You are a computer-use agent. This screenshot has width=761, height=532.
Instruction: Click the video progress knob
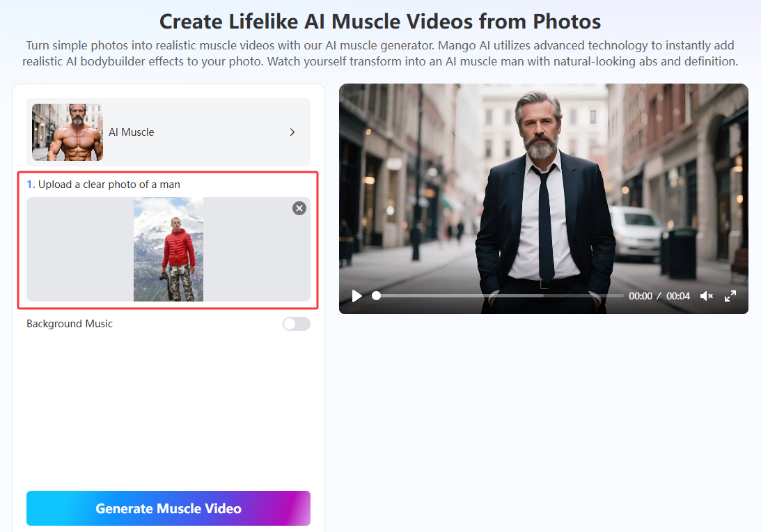click(377, 296)
